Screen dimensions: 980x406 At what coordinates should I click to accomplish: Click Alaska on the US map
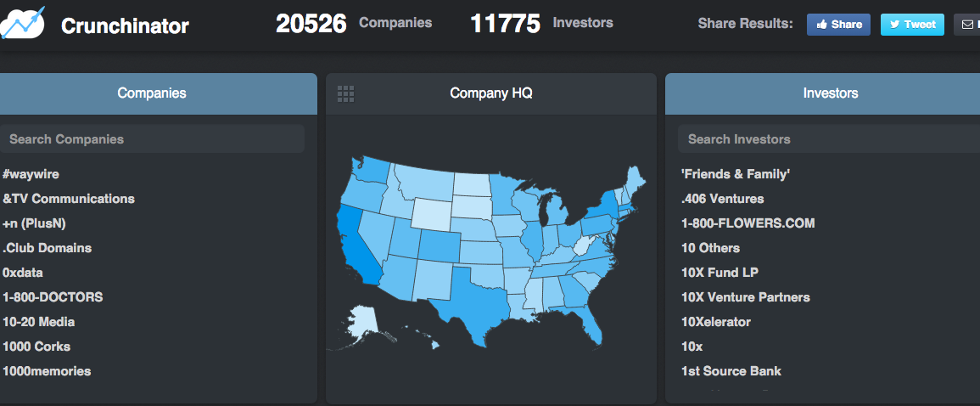tap(362, 322)
